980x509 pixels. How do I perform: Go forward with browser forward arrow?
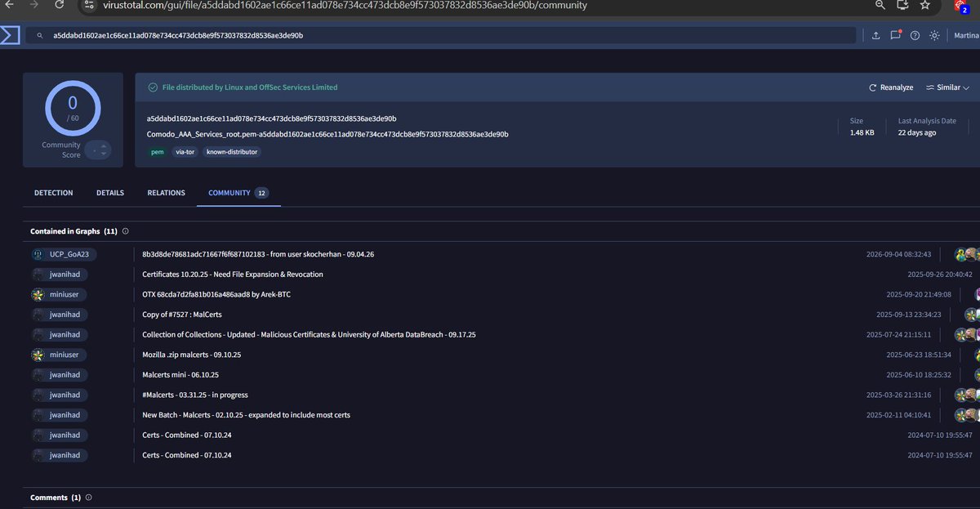(x=33, y=5)
